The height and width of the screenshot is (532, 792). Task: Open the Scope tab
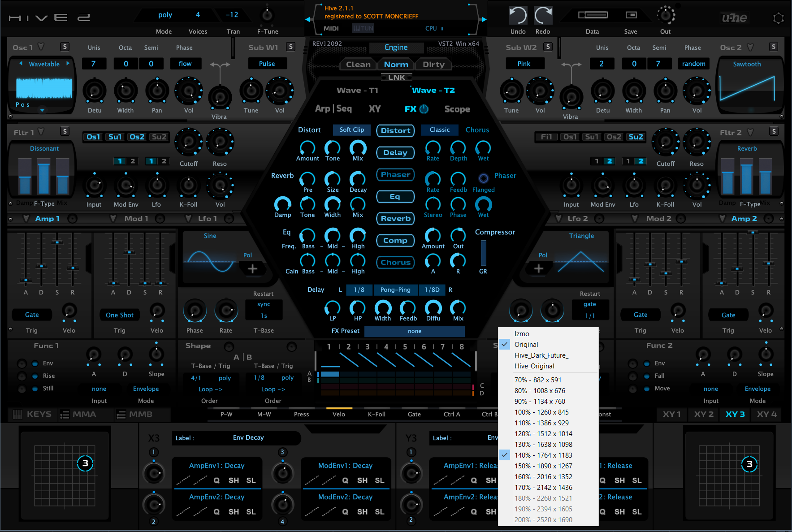457,109
